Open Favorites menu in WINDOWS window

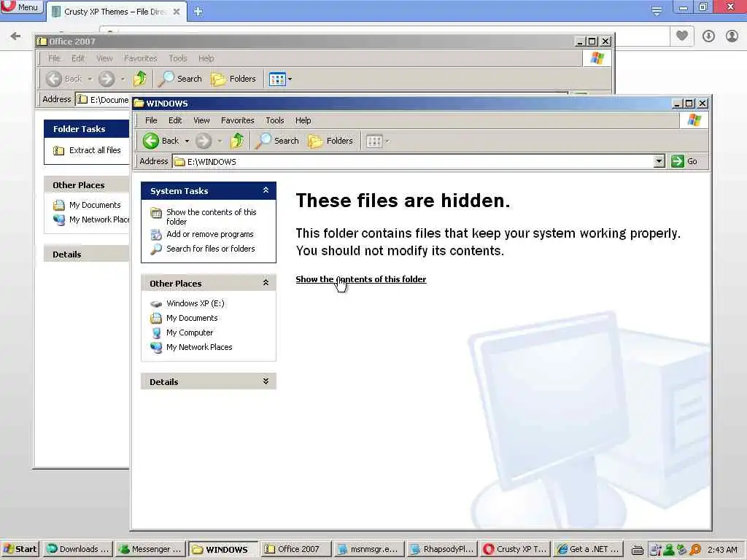point(237,120)
